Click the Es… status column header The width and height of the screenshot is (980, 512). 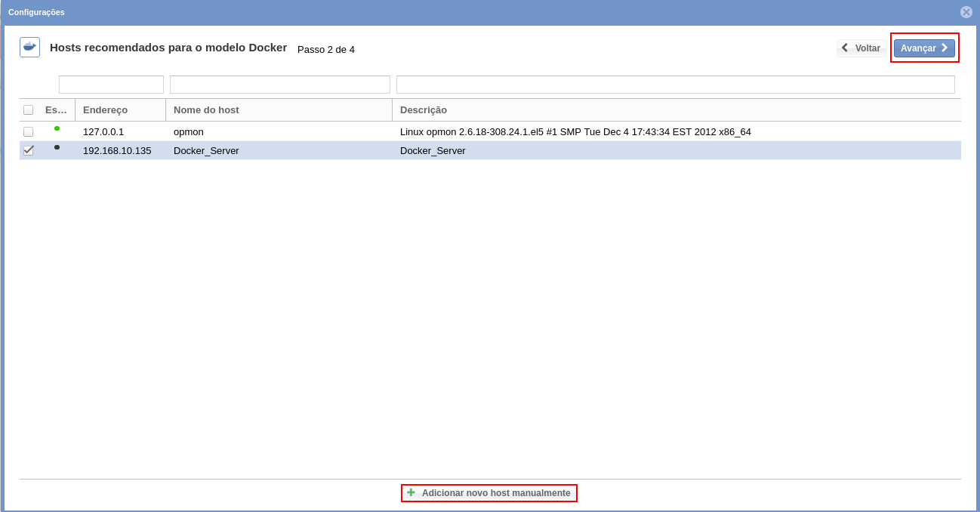coord(56,109)
